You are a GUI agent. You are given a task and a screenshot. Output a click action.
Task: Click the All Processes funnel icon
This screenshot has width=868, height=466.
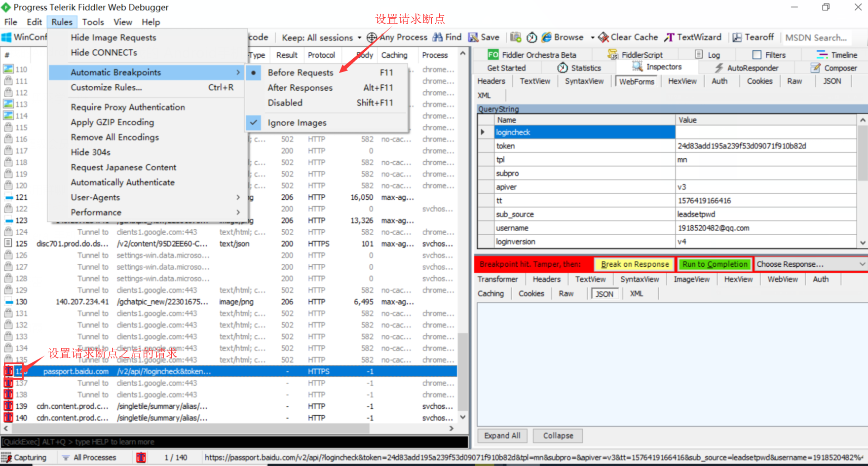(x=66, y=458)
